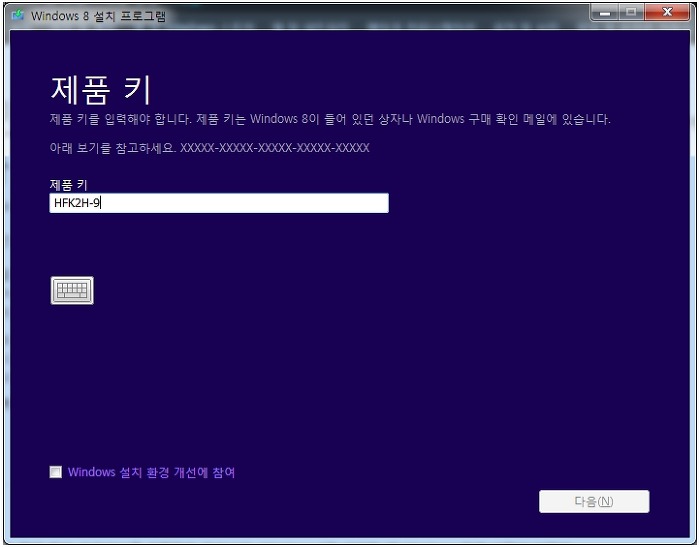Enable Windows 설치 환경 개선에 참여 checkbox

pos(56,472)
